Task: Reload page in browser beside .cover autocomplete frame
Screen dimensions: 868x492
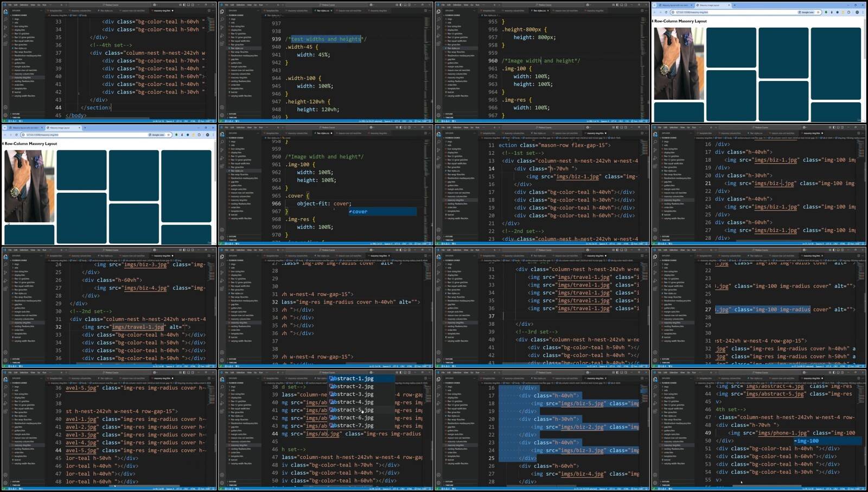Action: tap(16, 135)
